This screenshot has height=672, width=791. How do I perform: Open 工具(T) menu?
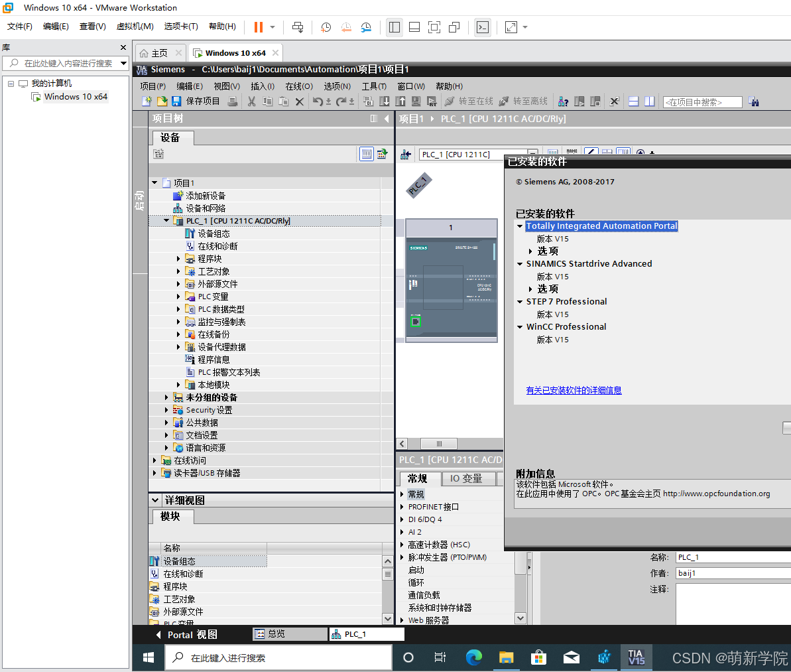point(374,86)
